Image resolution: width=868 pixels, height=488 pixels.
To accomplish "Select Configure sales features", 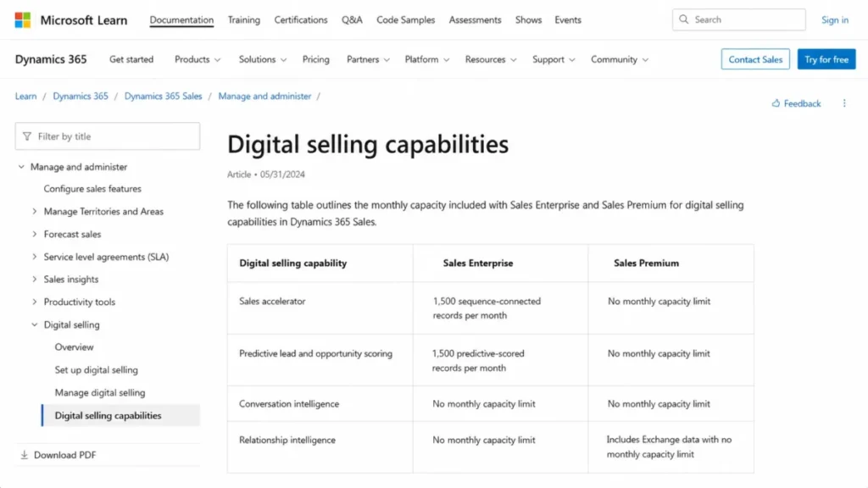I will [92, 189].
